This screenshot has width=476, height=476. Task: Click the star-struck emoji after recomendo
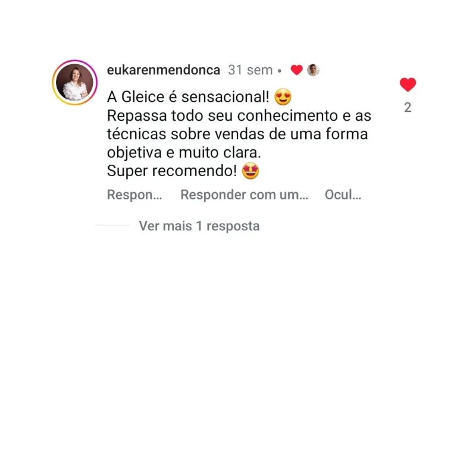tap(250, 171)
